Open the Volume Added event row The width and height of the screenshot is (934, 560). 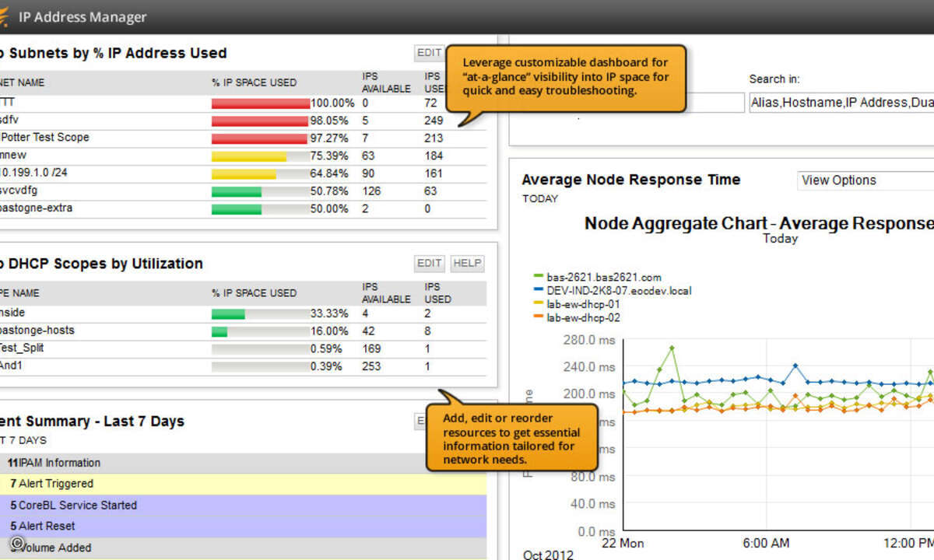click(243, 548)
